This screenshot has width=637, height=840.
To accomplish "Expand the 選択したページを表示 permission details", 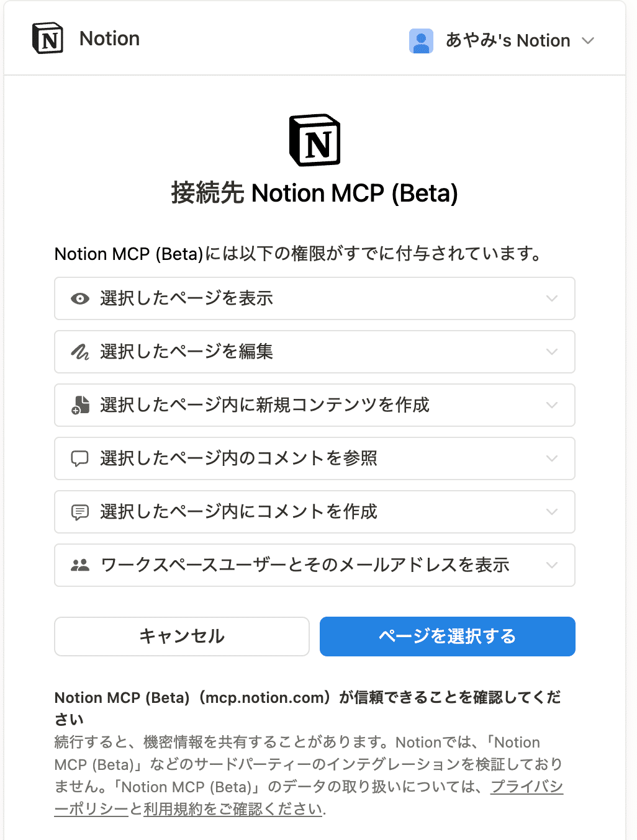I will [551, 298].
